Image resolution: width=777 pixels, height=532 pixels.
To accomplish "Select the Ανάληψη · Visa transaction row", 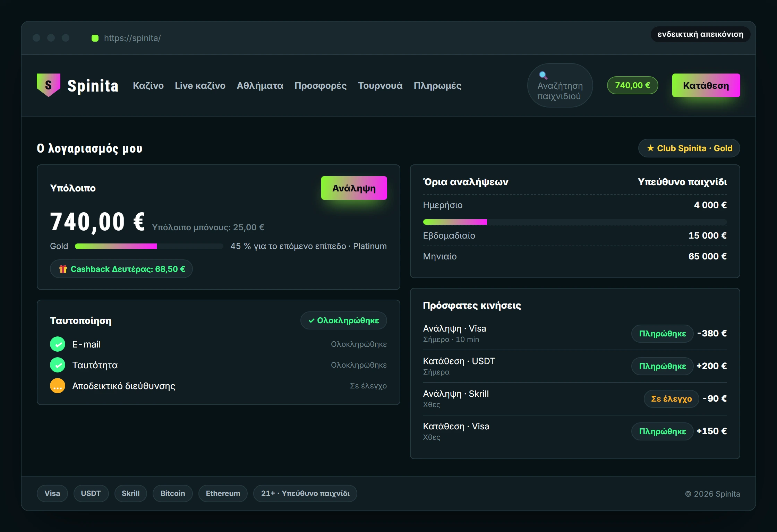I will click(x=575, y=334).
